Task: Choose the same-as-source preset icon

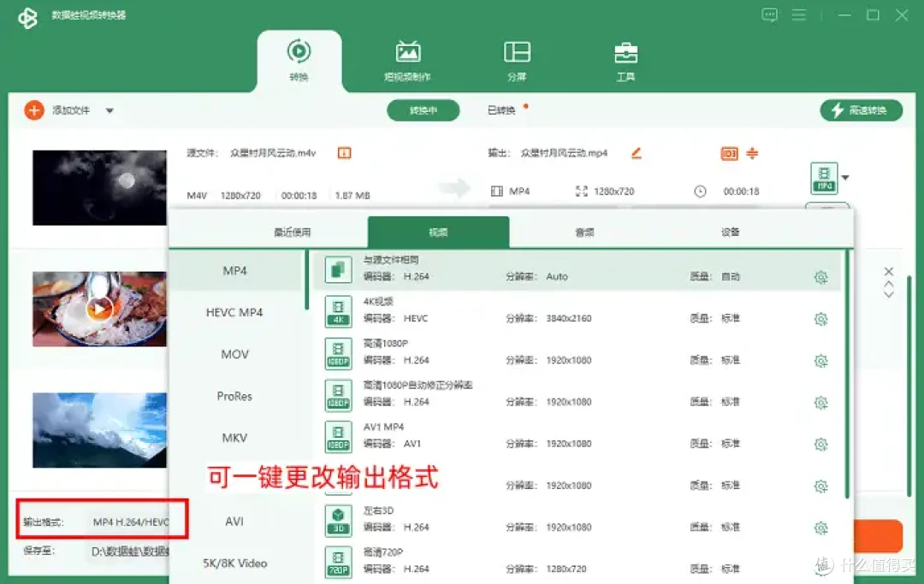Action: [x=338, y=269]
